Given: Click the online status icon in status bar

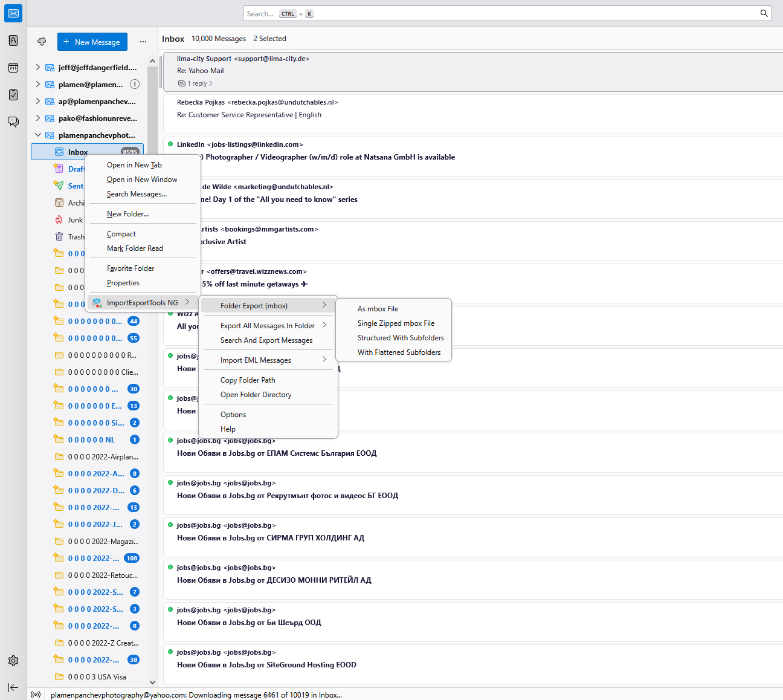Looking at the screenshot, I should pyautogui.click(x=36, y=695).
